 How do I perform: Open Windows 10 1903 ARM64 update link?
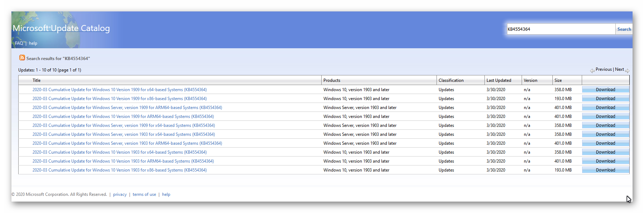click(123, 161)
